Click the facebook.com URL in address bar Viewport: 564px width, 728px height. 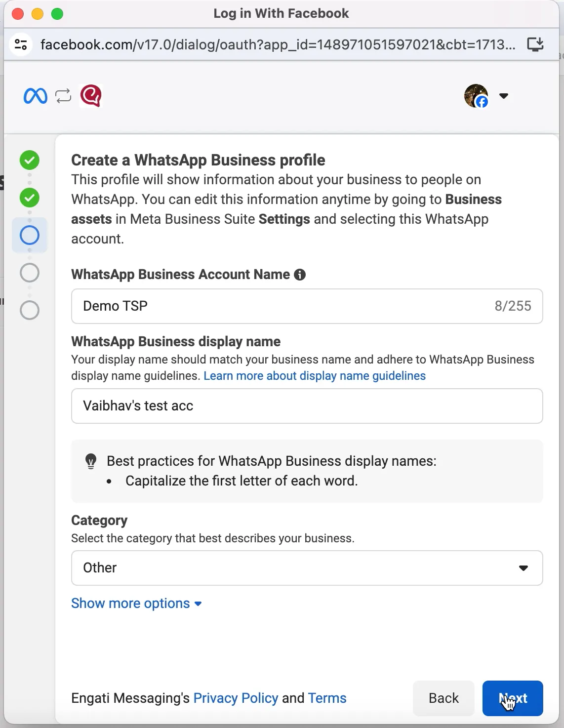tap(278, 45)
